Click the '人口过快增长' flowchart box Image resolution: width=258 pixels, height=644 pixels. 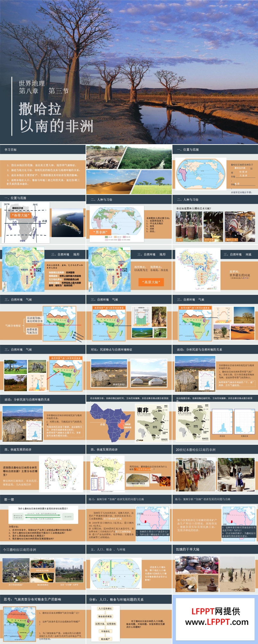tap(105, 608)
